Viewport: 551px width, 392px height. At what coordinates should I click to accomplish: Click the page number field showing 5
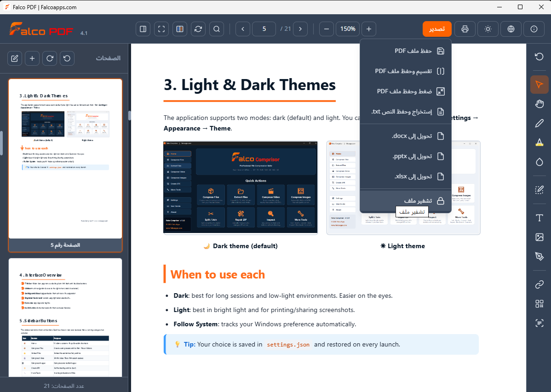pos(264,29)
